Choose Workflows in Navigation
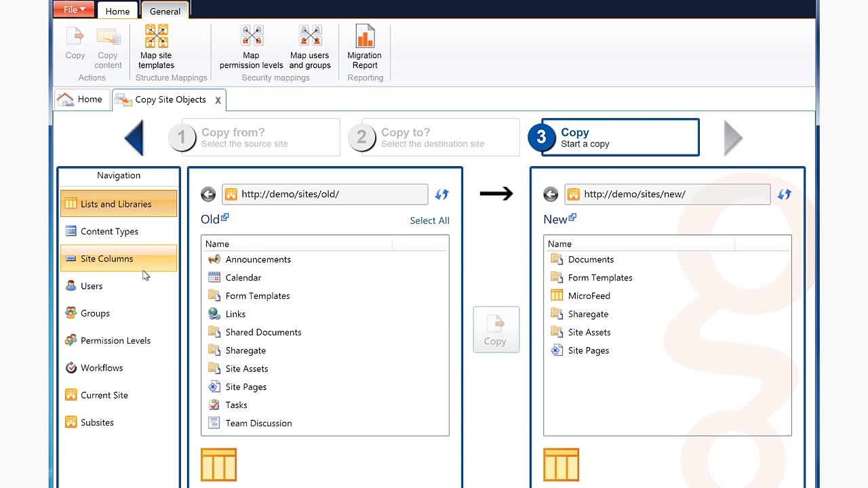Screen dimensions: 868x488 tap(119, 367)
